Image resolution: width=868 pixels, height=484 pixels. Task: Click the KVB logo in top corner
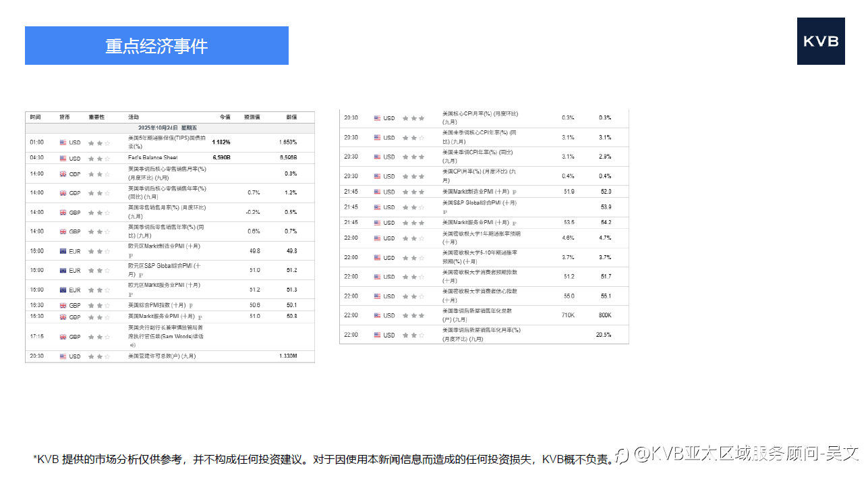pos(821,41)
